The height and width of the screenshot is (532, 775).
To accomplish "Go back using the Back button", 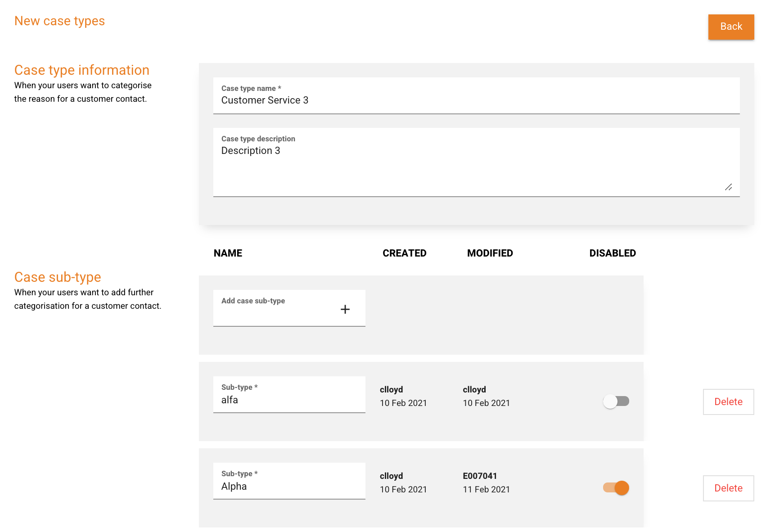I will point(731,27).
